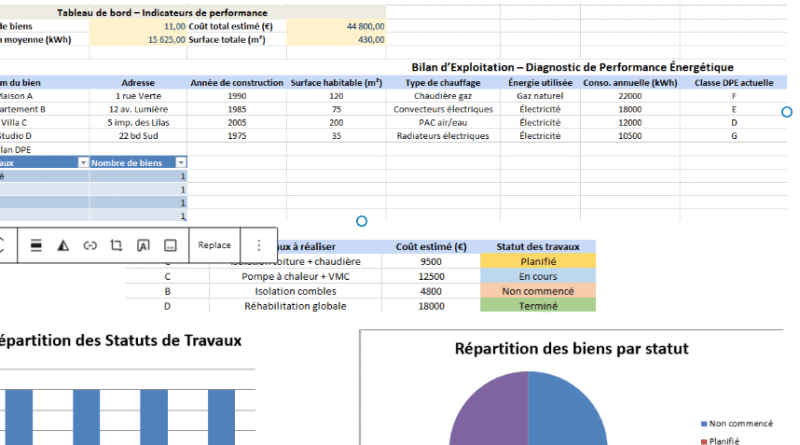
Task: Select the Énergie utilisée header
Action: tap(540, 83)
